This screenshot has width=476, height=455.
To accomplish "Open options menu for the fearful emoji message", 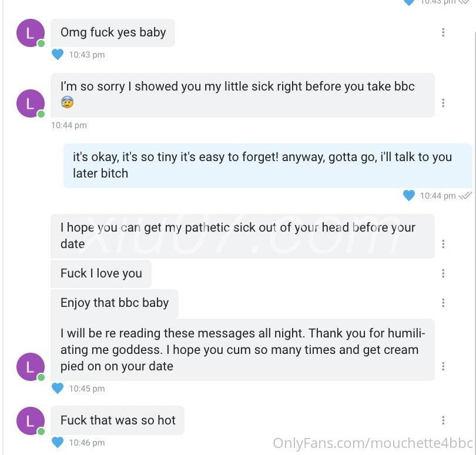I will pos(443,103).
